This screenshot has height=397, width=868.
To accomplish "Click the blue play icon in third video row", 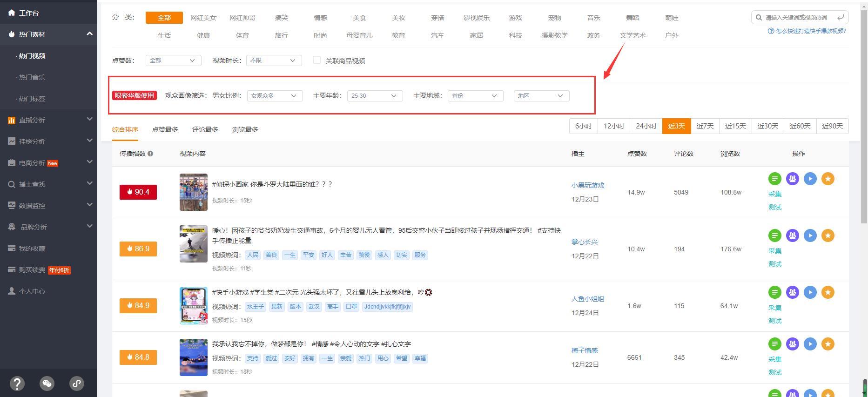I will [x=810, y=292].
